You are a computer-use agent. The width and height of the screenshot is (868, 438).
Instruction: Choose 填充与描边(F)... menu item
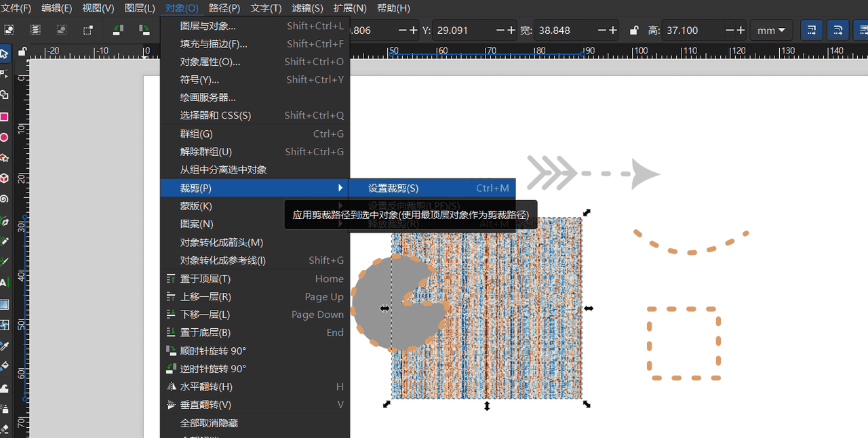pyautogui.click(x=254, y=44)
